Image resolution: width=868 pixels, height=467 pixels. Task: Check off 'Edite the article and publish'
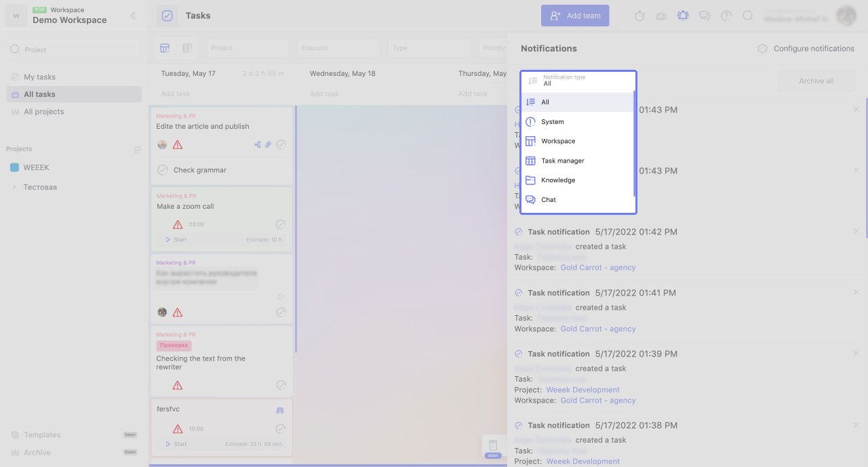[x=281, y=144]
